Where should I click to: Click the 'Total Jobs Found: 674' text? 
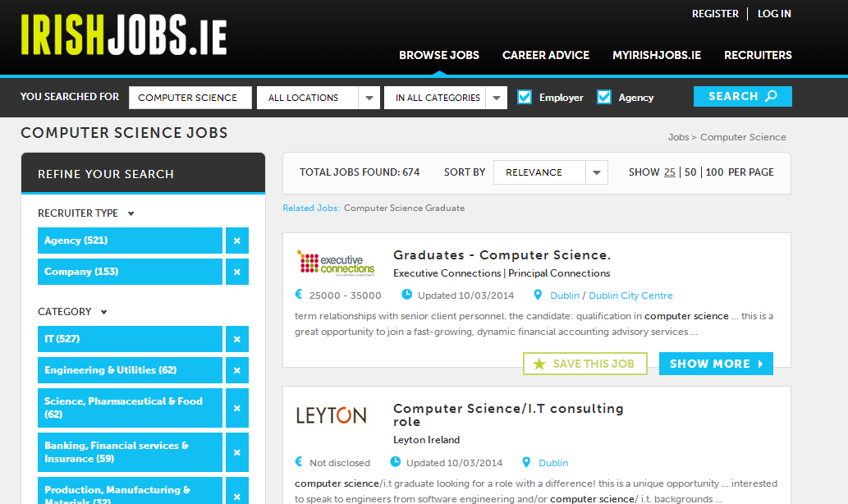tap(360, 172)
